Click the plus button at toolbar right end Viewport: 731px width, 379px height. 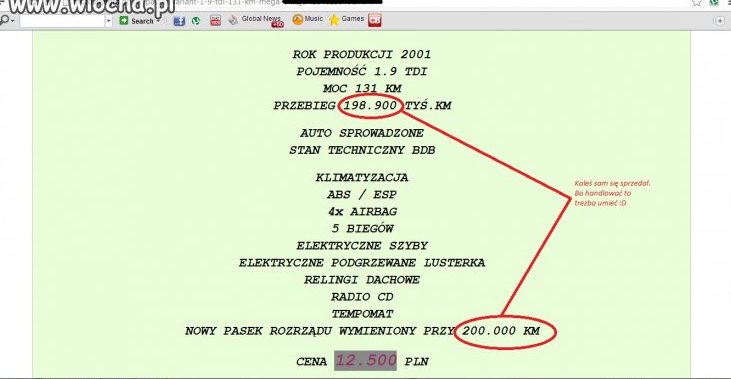(720, 21)
